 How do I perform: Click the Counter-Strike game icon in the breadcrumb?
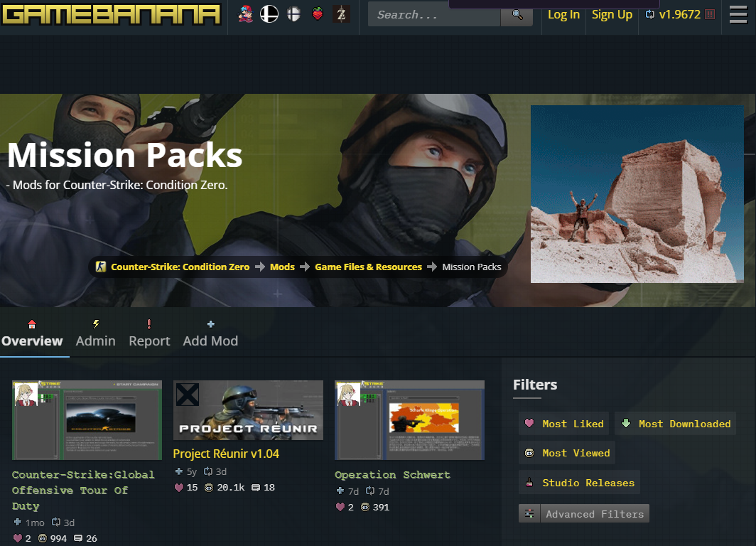click(101, 267)
